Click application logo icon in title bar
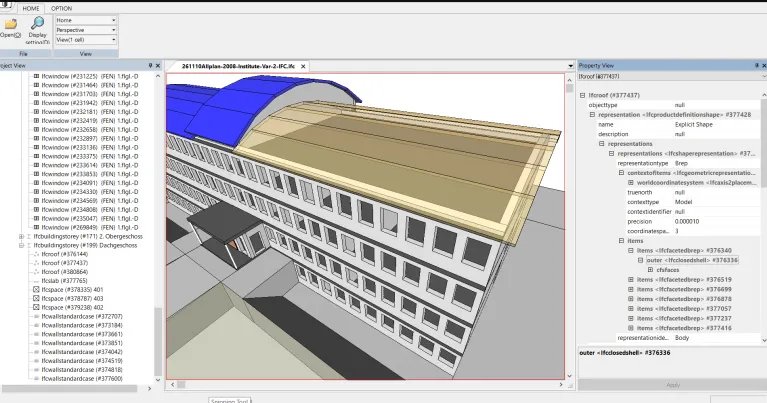 pos(5,5)
